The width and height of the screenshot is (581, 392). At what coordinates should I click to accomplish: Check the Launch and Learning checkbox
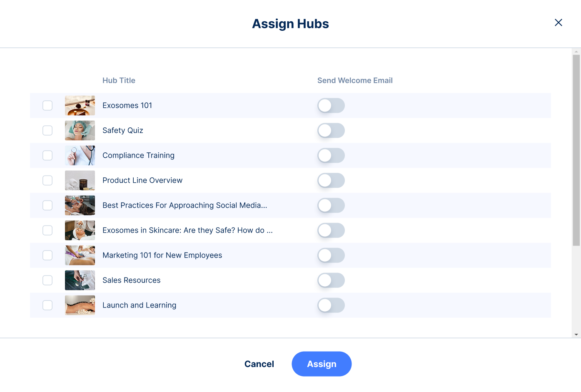pyautogui.click(x=47, y=305)
